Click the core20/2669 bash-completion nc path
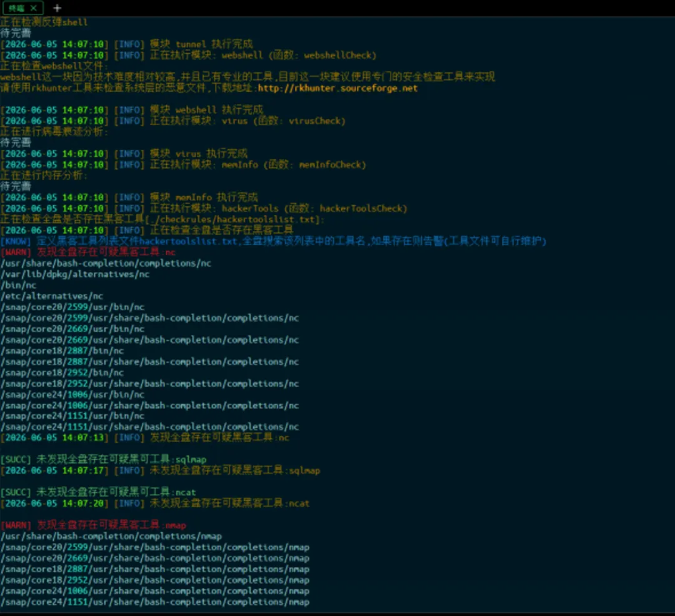This screenshot has width=675, height=616. pos(150,340)
